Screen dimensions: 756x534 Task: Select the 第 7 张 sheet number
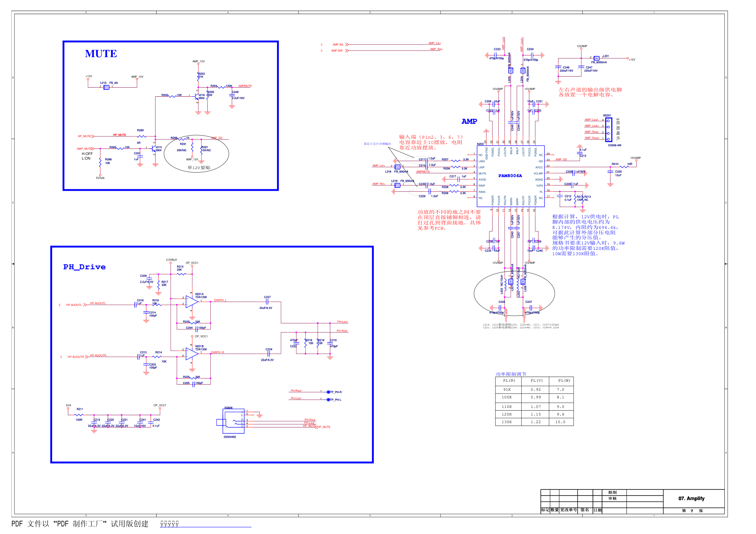click(x=692, y=511)
